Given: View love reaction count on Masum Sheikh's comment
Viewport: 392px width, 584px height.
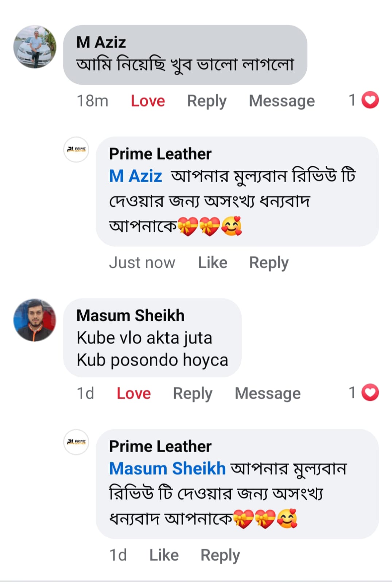Looking at the screenshot, I should tap(364, 393).
